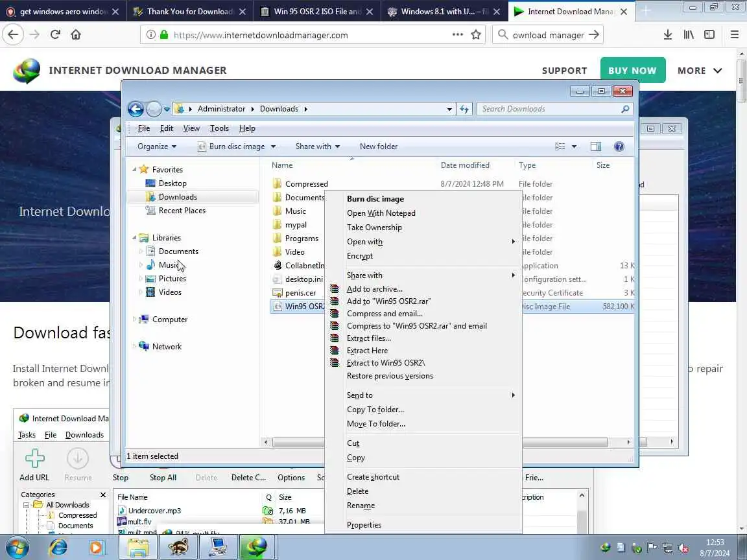Screen dimensions: 747x560
Task: Select Desktop under Favorites
Action: (x=172, y=183)
